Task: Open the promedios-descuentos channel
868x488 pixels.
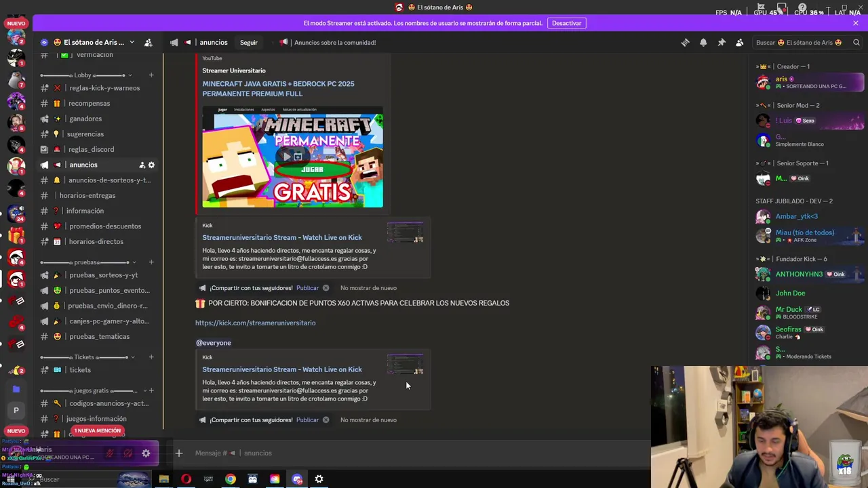Action: [97, 226]
